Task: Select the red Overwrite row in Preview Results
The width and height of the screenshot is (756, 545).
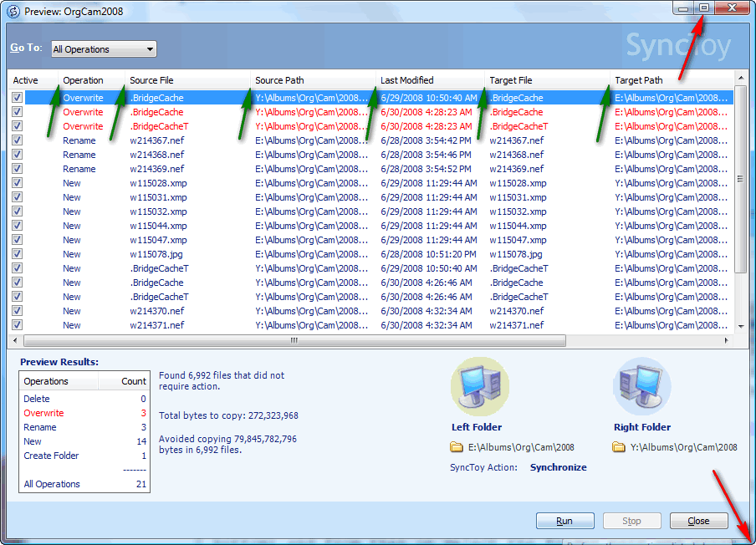Action: pyautogui.click(x=84, y=413)
